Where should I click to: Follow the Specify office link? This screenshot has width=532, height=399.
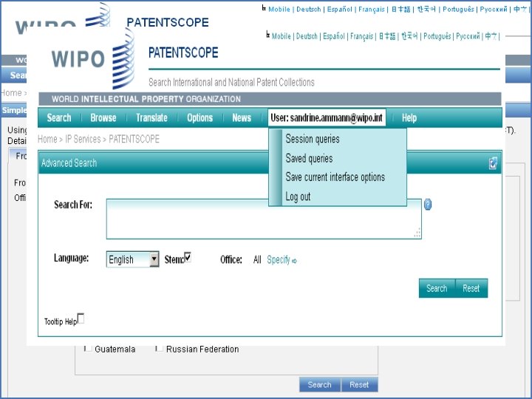click(279, 260)
